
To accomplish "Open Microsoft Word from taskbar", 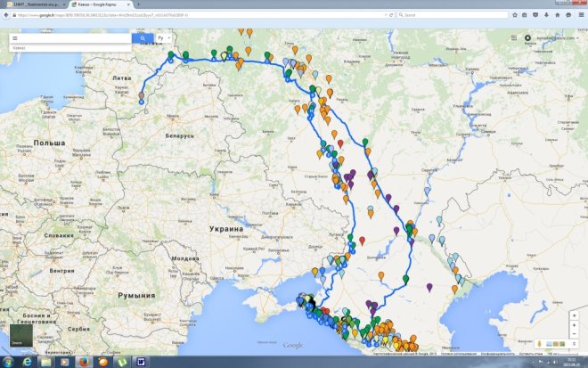I will [141, 362].
